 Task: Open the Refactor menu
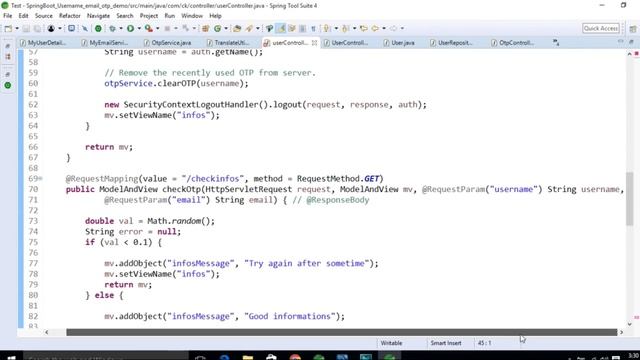tap(70, 16)
